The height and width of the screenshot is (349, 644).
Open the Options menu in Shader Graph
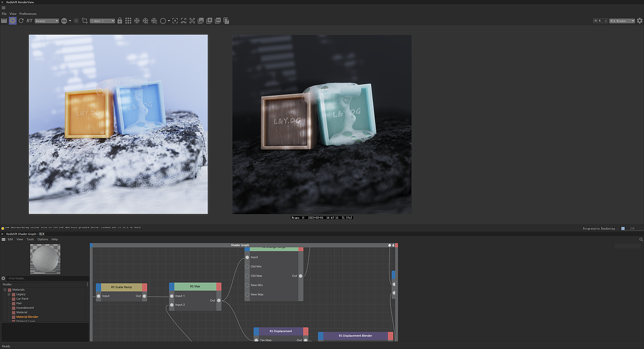43,239
